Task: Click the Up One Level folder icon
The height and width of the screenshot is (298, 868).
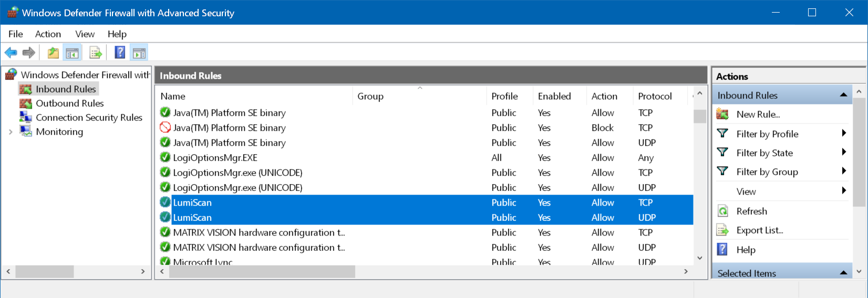Action: pos(53,52)
